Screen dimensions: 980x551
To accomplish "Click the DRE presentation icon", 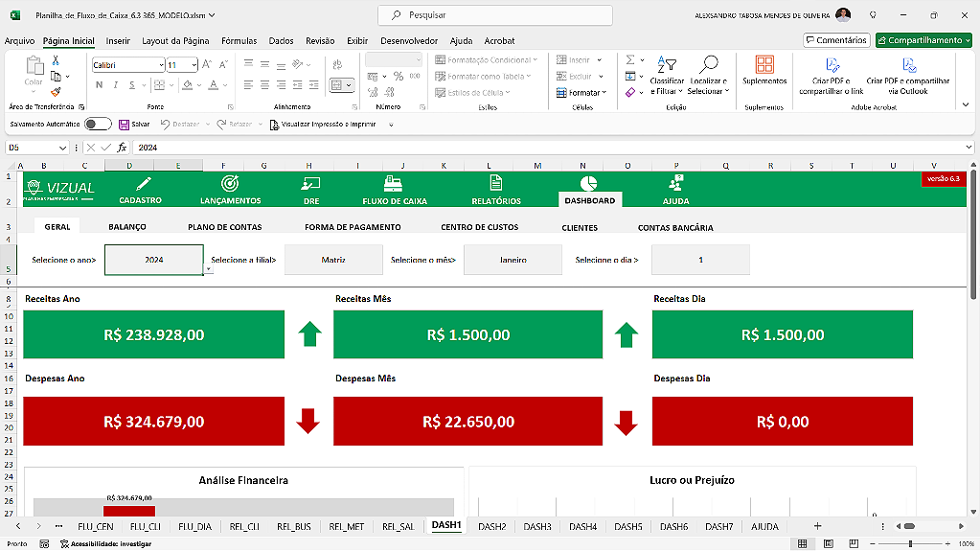I will pyautogui.click(x=310, y=183).
